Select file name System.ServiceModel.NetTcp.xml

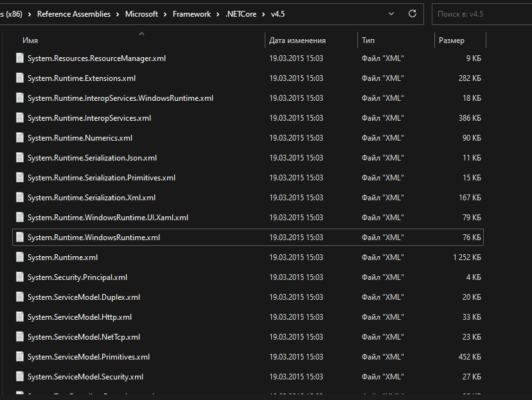(x=84, y=337)
